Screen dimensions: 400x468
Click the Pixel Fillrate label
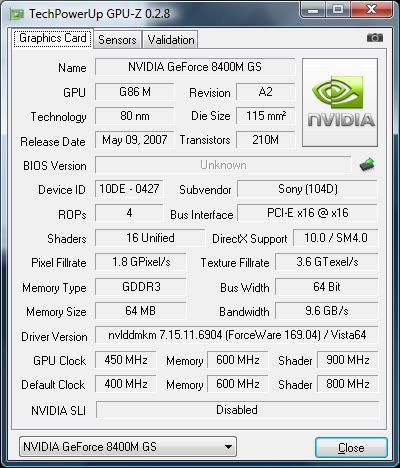tap(59, 263)
